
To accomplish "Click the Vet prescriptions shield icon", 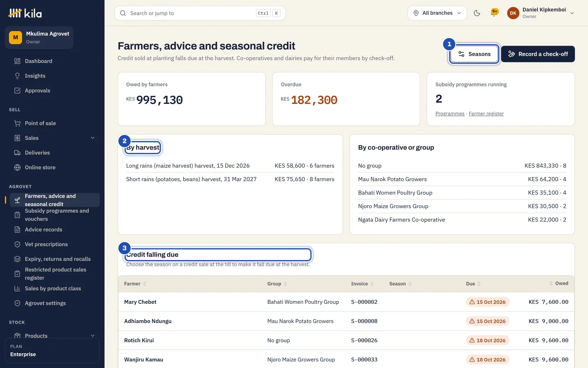I will pos(17,245).
